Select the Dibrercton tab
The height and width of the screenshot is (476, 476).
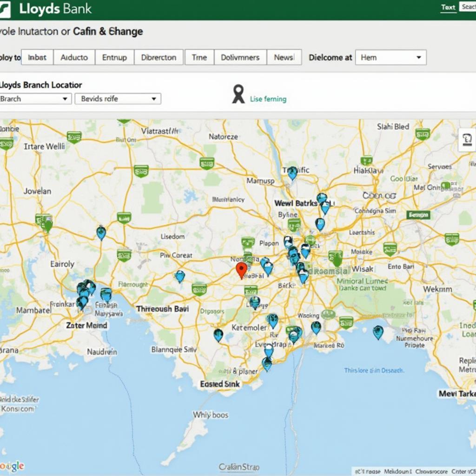[x=159, y=57]
